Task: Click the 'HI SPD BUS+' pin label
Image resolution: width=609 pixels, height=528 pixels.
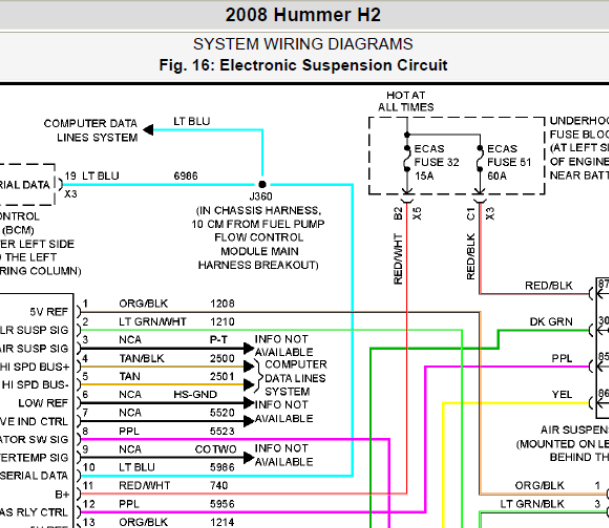Action: 35,367
